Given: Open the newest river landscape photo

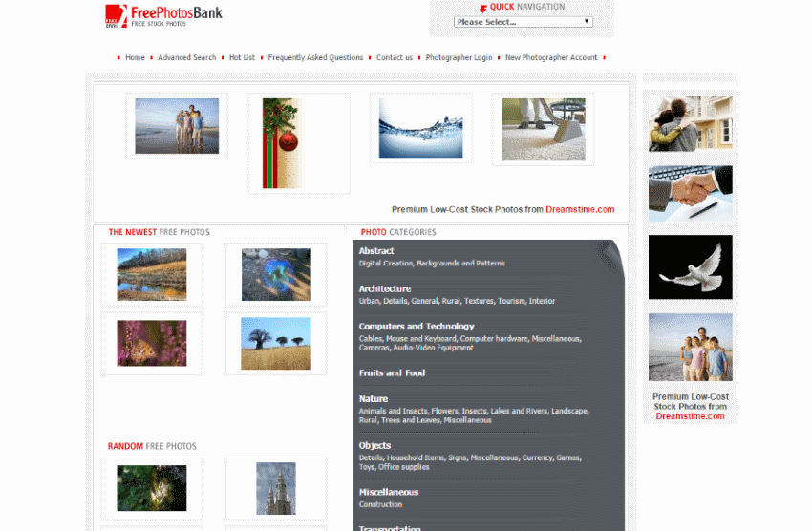Looking at the screenshot, I should click(x=152, y=274).
